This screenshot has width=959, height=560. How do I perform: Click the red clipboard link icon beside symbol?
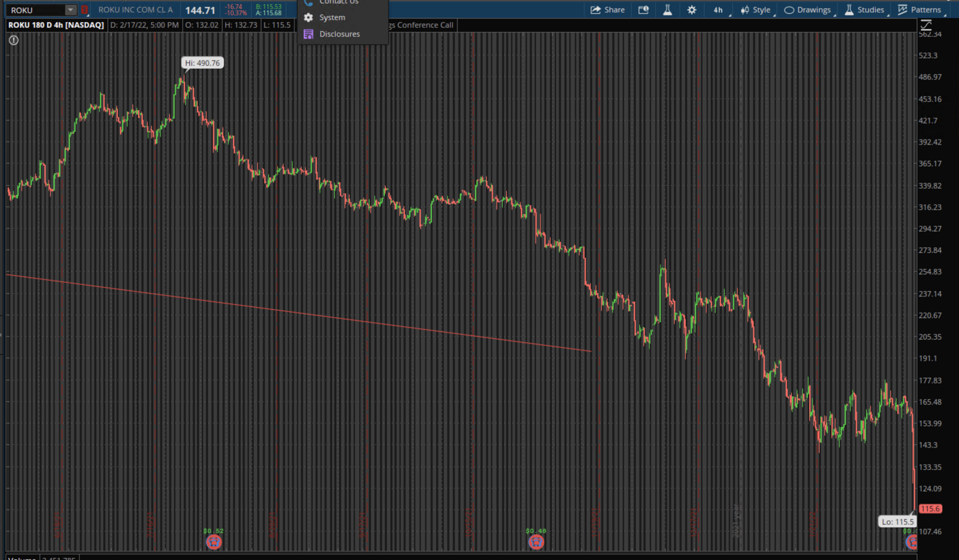point(85,10)
